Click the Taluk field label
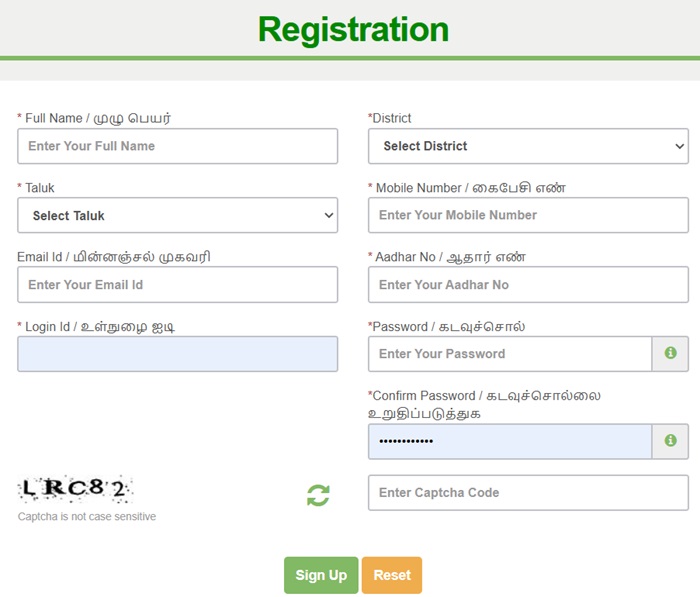The width and height of the screenshot is (700, 597). (x=39, y=187)
